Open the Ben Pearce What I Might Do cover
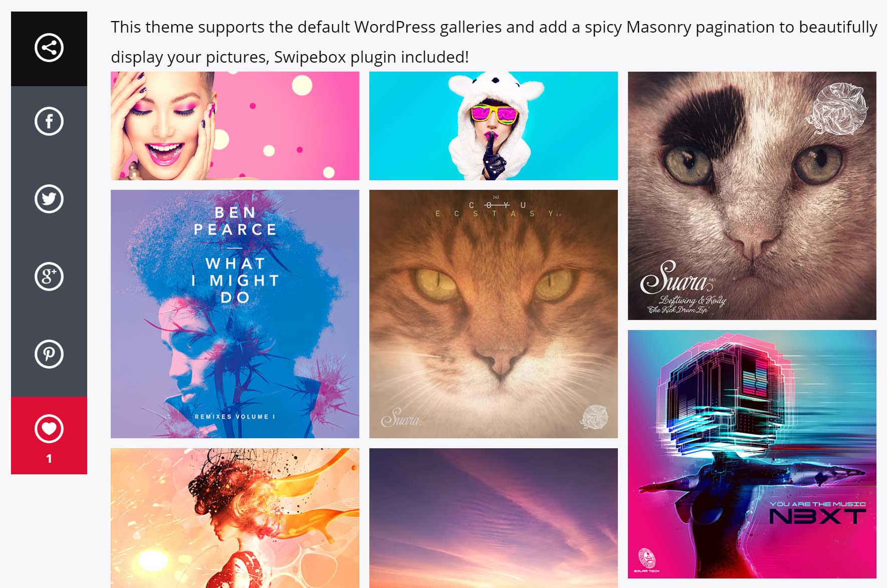This screenshot has width=887, height=588. pyautogui.click(x=235, y=314)
